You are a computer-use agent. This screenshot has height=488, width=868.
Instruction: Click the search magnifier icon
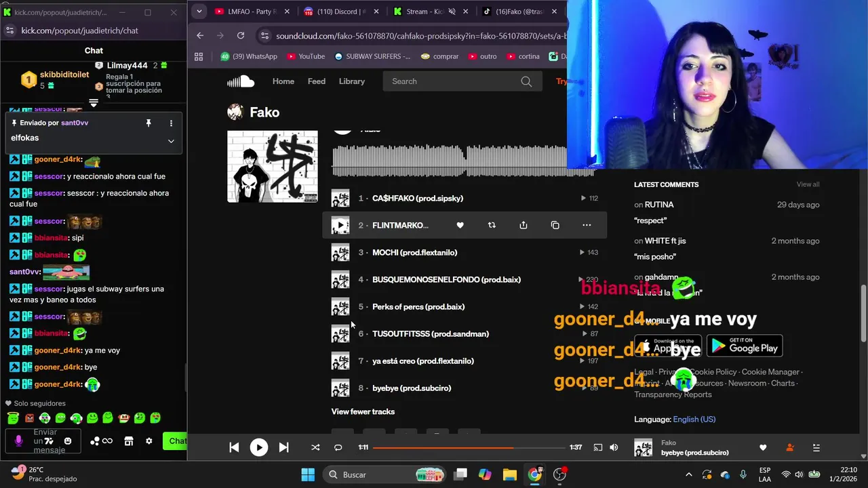526,81
